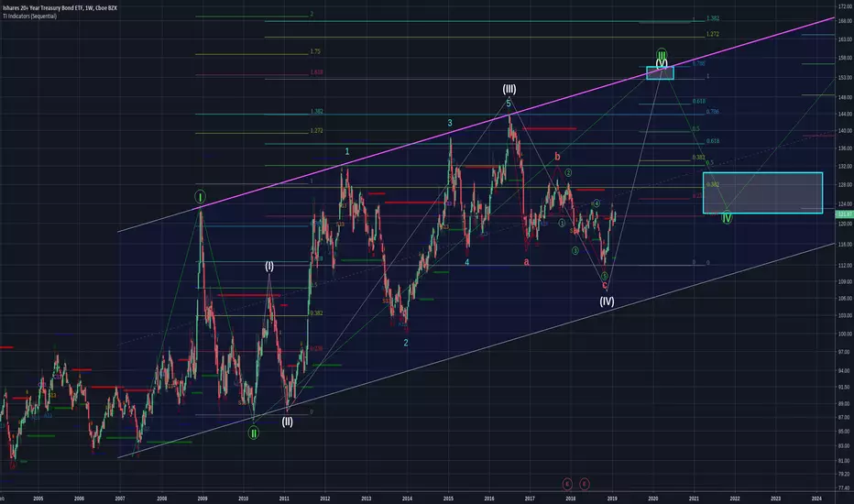Select the small circled 3 sub-wave marker
The image size is (854, 504).
pos(575,251)
